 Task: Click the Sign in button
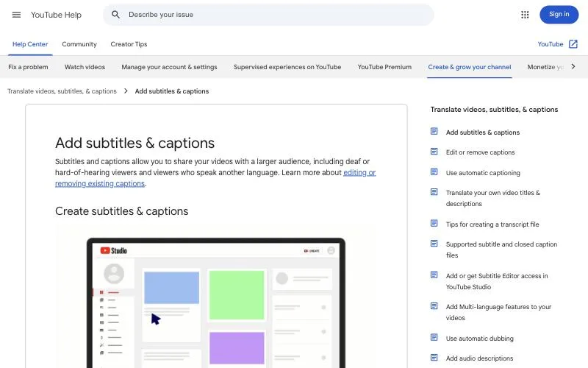[x=559, y=14]
